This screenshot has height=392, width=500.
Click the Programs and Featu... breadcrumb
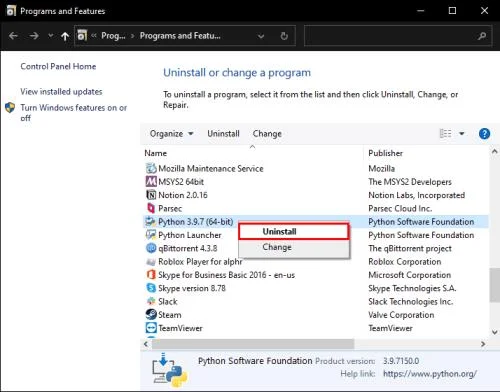pyautogui.click(x=180, y=36)
